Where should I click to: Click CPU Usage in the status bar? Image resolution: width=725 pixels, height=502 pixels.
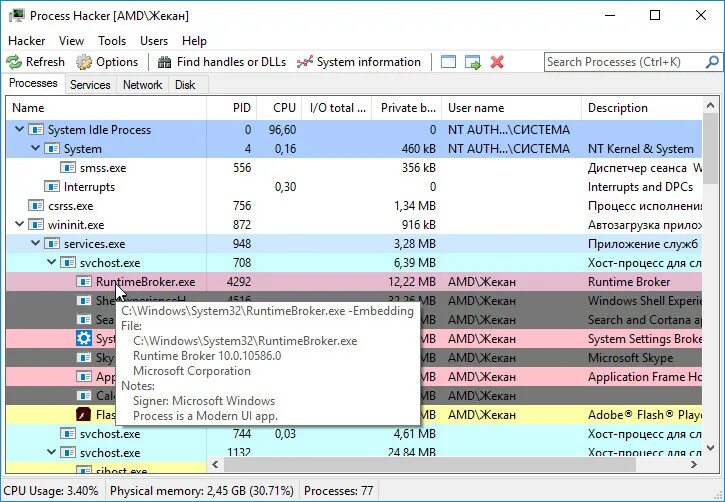(x=51, y=490)
